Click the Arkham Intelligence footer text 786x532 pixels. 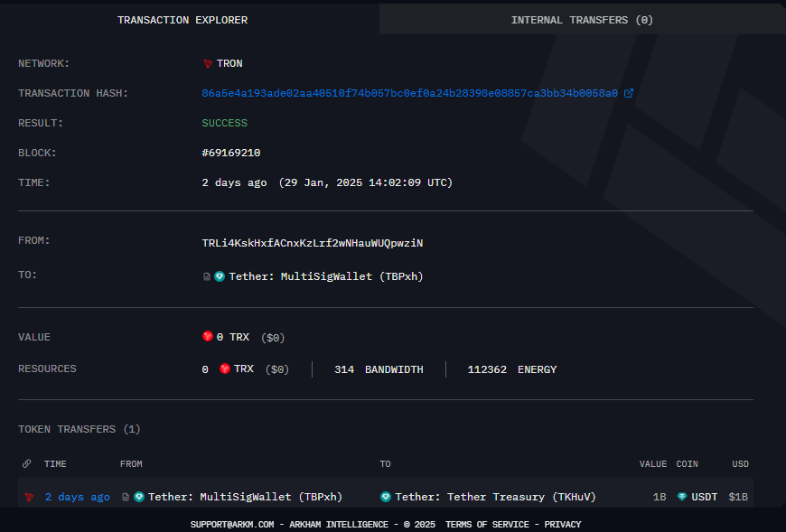click(339, 525)
